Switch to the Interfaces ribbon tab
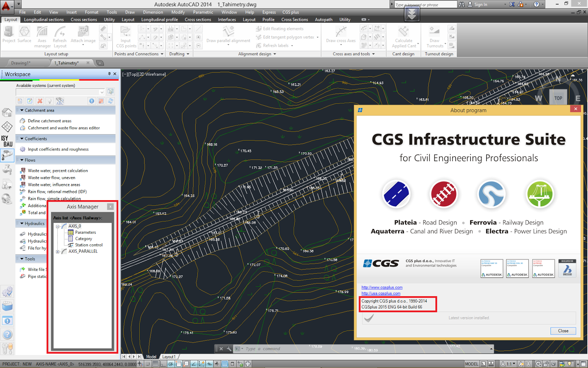This screenshot has height=368, width=588. pos(227,20)
